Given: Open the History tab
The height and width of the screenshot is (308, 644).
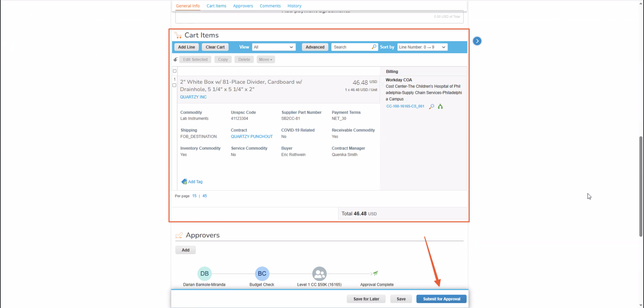Looking at the screenshot, I should (294, 6).
